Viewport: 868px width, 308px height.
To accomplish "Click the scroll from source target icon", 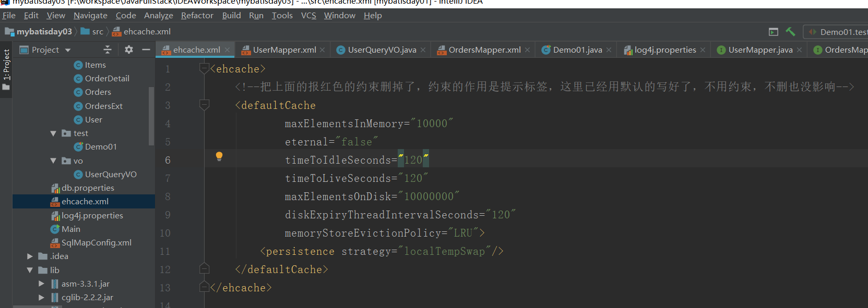I will coord(108,50).
